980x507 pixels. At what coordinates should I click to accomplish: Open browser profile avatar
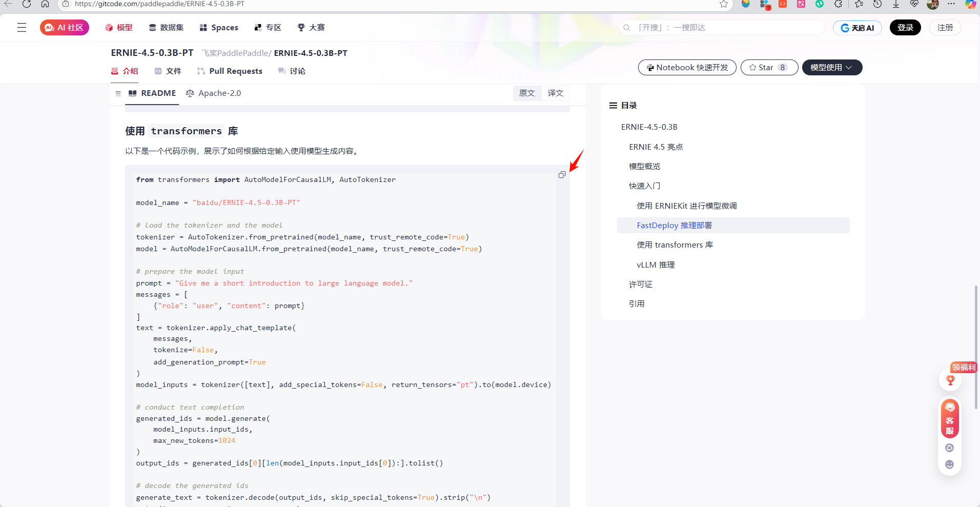(933, 4)
